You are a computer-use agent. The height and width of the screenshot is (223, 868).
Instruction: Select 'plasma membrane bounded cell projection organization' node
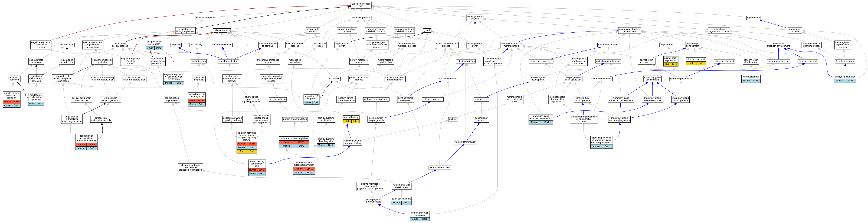190,167
